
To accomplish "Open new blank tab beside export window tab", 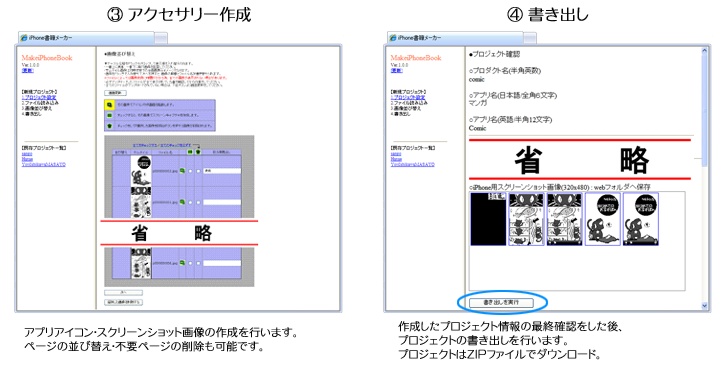I will point(530,38).
